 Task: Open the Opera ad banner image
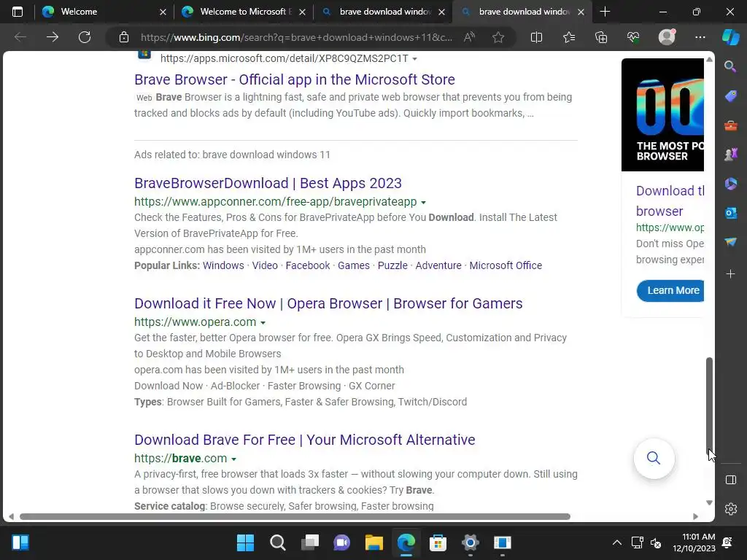point(662,114)
